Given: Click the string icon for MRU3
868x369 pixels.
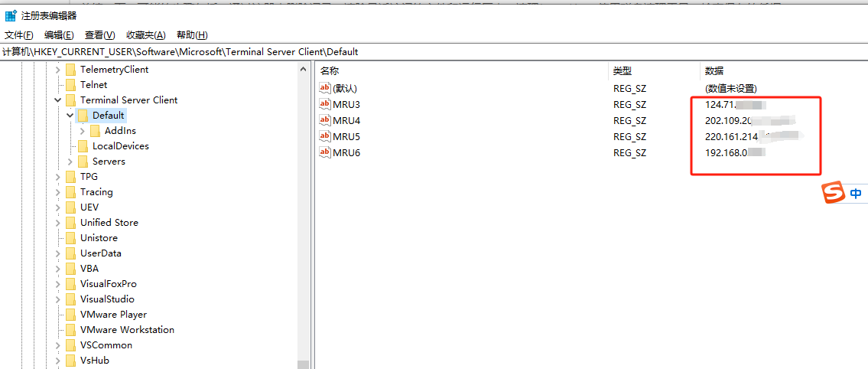Looking at the screenshot, I should pyautogui.click(x=325, y=103).
